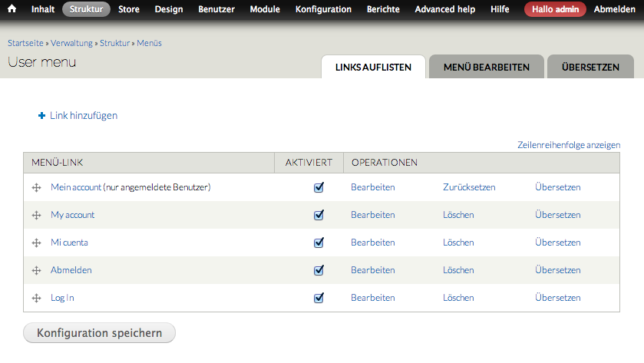Disable the Mein account menu link checkbox

(x=319, y=187)
